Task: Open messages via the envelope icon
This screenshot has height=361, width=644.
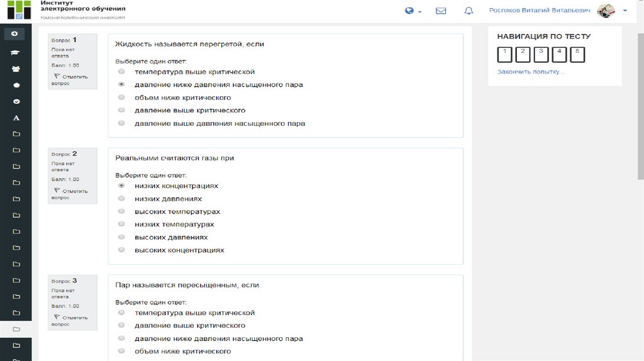Action: click(x=441, y=11)
